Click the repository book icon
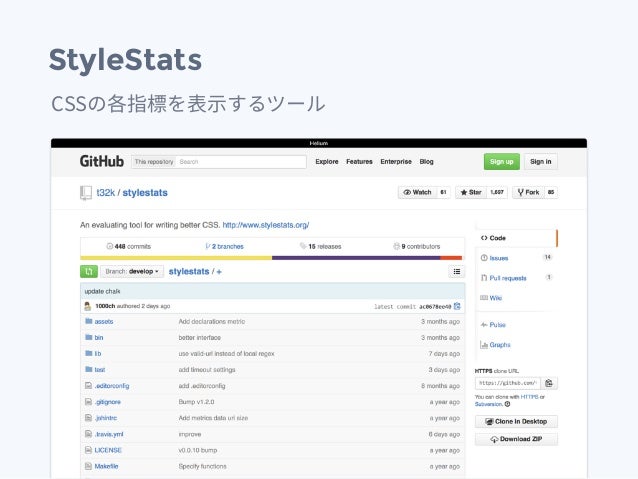 [86, 192]
